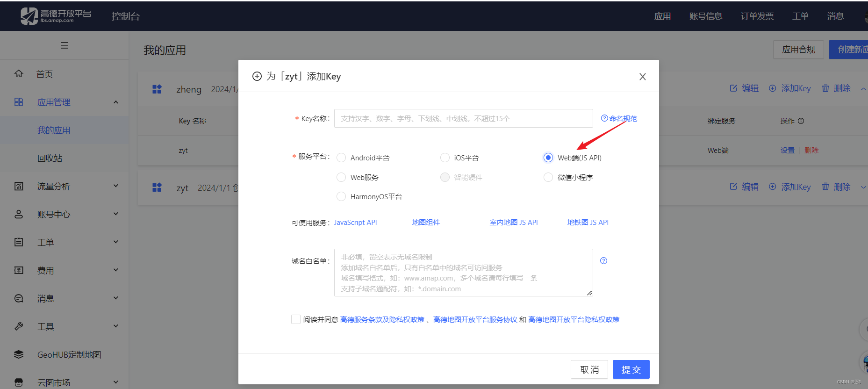Click the 设置 link in the zyt key row

tap(788, 150)
